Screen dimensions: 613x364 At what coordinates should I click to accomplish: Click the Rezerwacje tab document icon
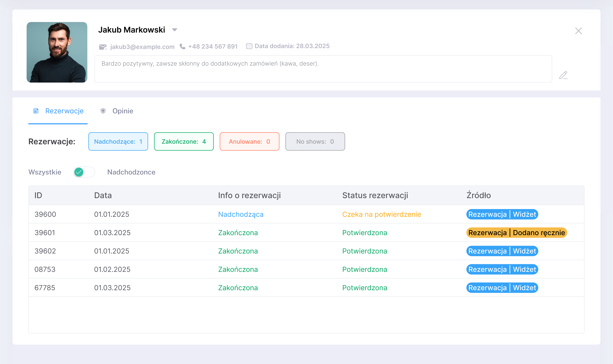pyautogui.click(x=36, y=111)
